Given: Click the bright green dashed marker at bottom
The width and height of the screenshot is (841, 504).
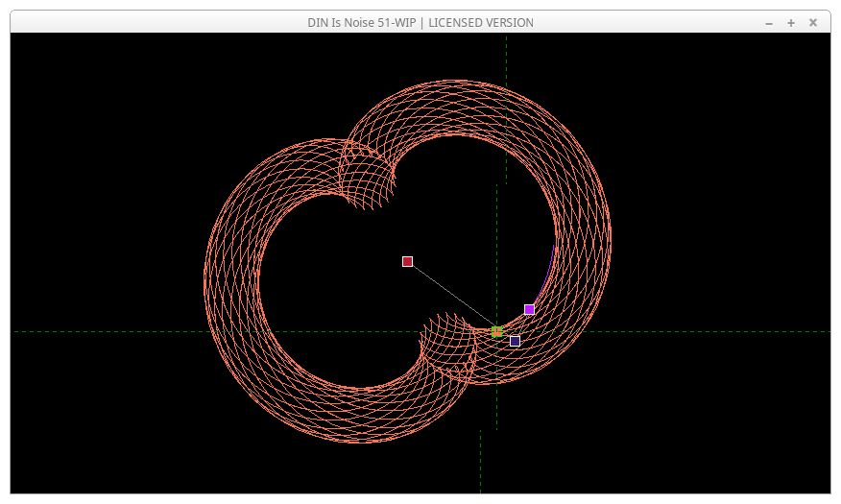Looking at the screenshot, I should coord(480,461).
